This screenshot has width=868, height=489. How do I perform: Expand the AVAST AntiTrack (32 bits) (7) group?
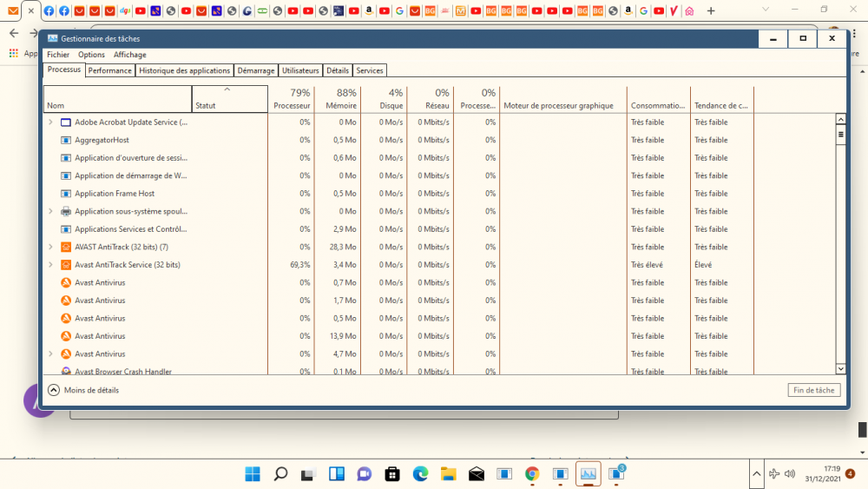tap(50, 247)
